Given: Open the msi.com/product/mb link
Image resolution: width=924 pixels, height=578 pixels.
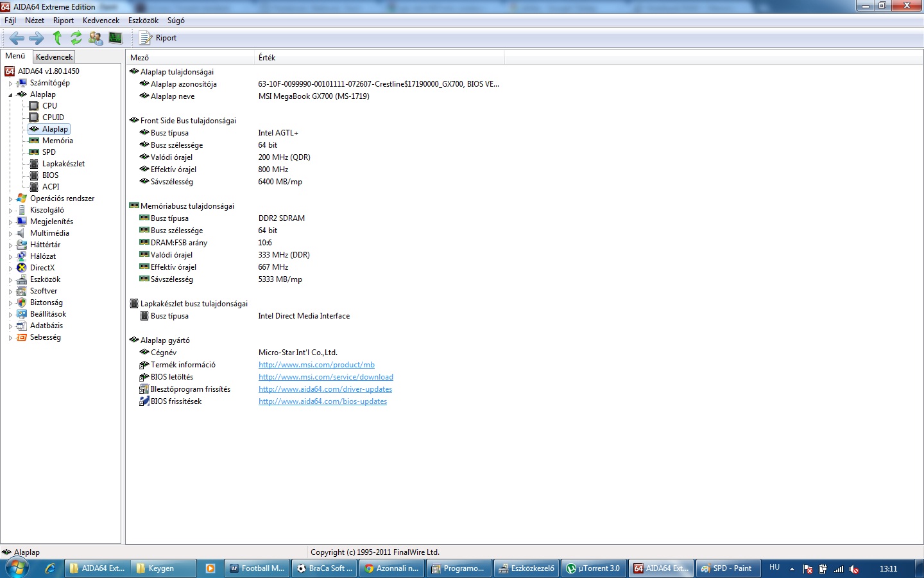Looking at the screenshot, I should pos(316,365).
